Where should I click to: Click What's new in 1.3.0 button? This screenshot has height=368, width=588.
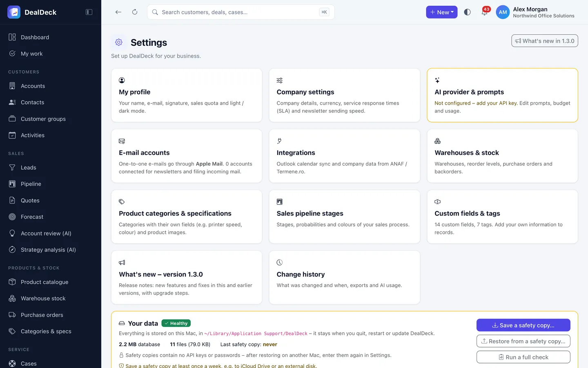pyautogui.click(x=545, y=41)
